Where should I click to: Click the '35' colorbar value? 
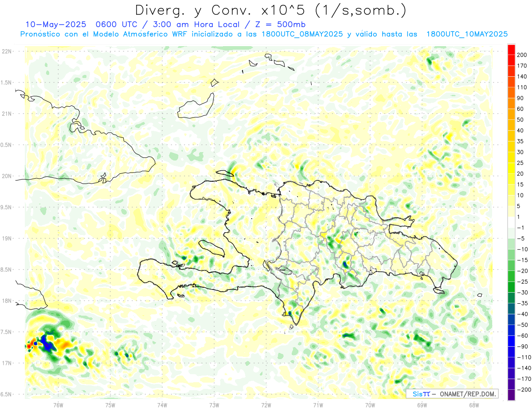click(x=520, y=141)
